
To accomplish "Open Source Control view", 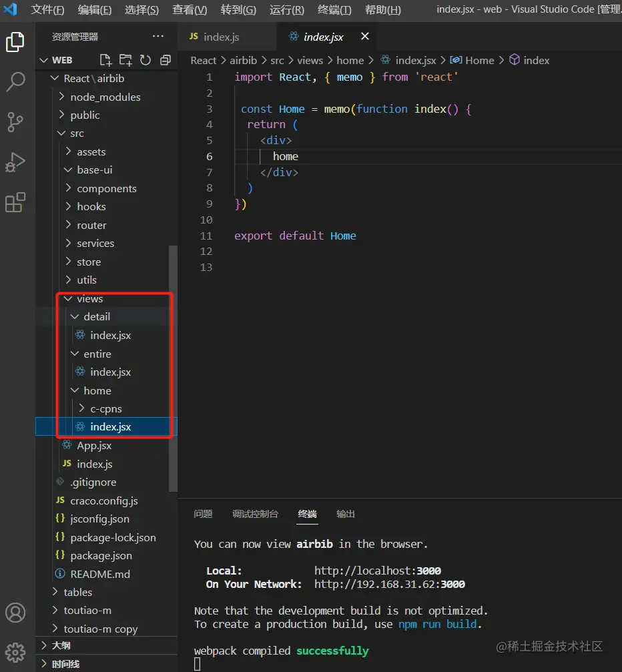I will [15, 122].
